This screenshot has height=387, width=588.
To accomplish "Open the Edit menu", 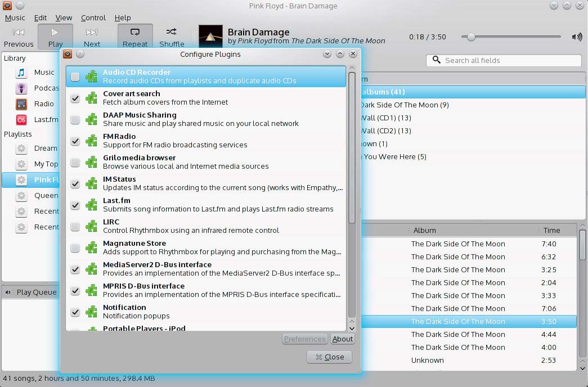I will pyautogui.click(x=40, y=17).
